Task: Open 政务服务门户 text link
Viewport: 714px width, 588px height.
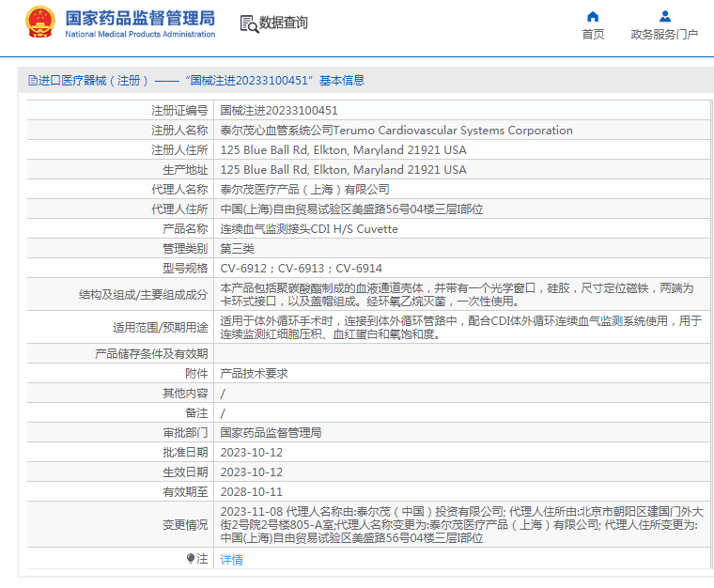Action: pyautogui.click(x=664, y=34)
